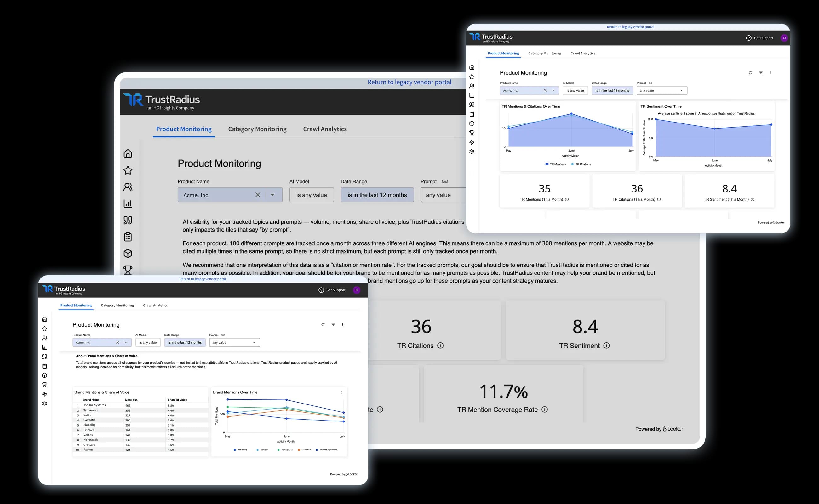Sort by Share of Voice column header

pyautogui.click(x=177, y=400)
